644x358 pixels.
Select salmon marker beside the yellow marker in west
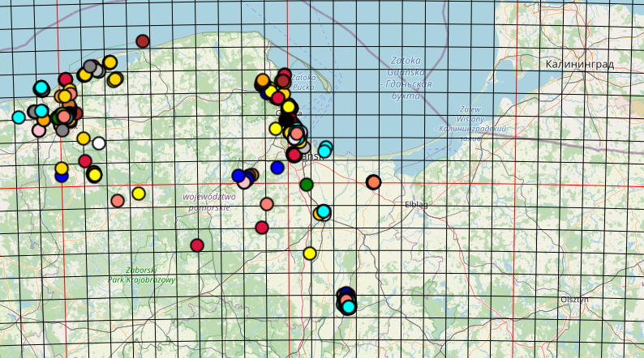coord(118,200)
